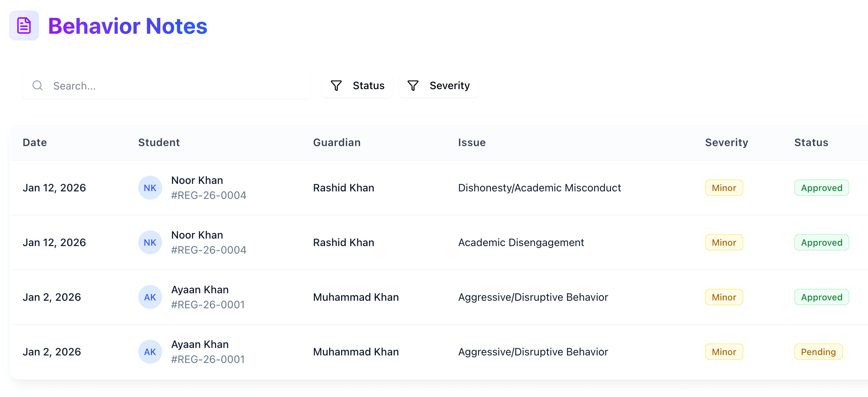868x397 pixels.
Task: Click Approved badge on Academic Disengagement row
Action: coord(822,242)
